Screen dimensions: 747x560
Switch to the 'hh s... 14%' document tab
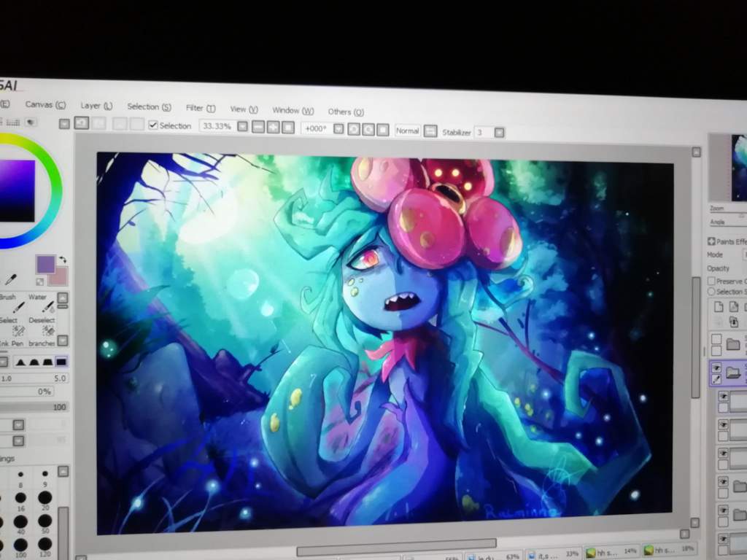tap(612, 551)
